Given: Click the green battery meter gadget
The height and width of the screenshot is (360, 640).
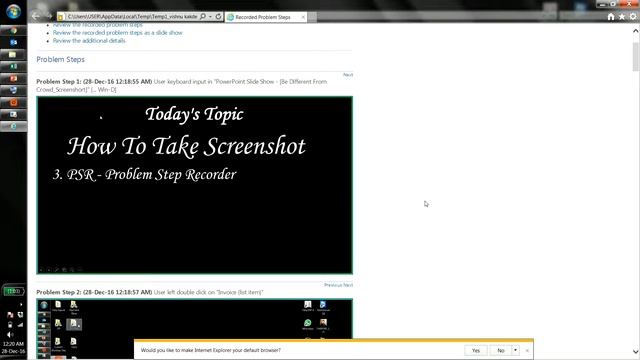Looking at the screenshot, I should point(13,291).
